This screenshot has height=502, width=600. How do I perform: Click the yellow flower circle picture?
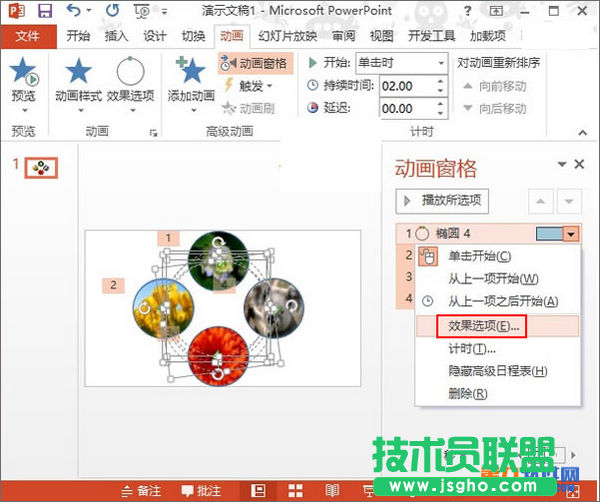click(163, 308)
